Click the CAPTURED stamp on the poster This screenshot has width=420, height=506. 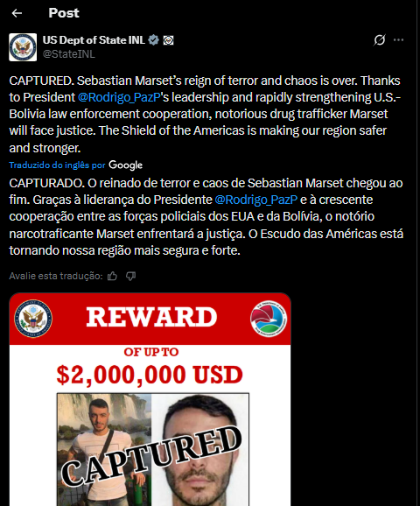coord(151,455)
